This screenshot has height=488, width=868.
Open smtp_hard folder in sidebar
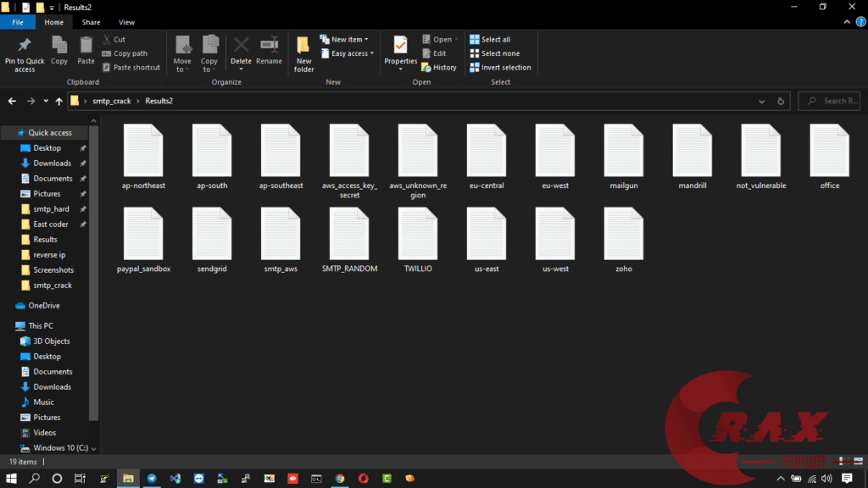click(51, 209)
